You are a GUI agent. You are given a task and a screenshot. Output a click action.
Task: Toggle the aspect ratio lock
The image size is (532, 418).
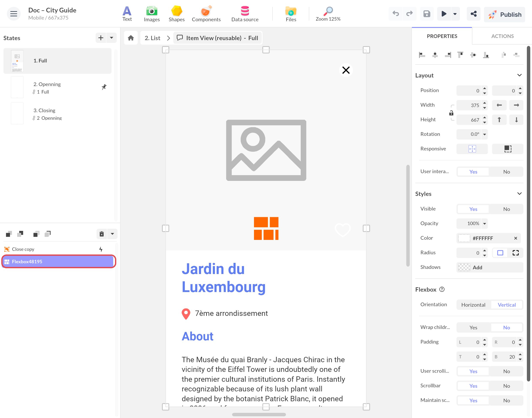click(x=451, y=113)
